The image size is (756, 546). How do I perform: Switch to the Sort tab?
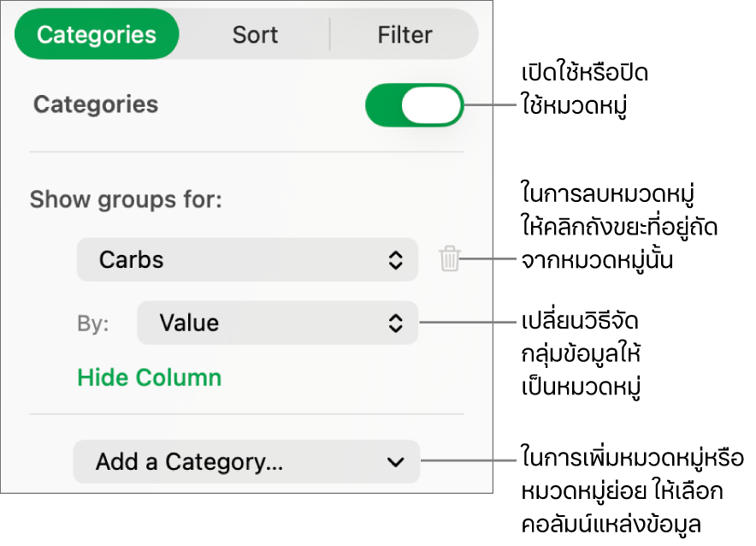[x=255, y=35]
